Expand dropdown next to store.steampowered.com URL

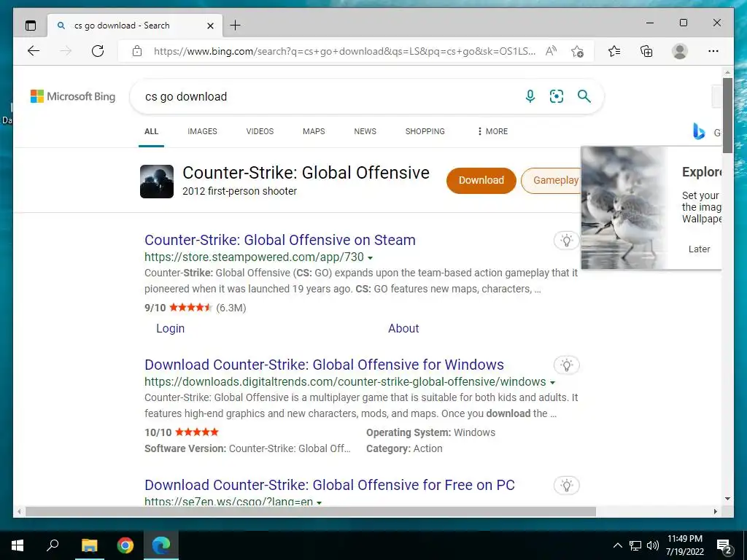point(371,258)
